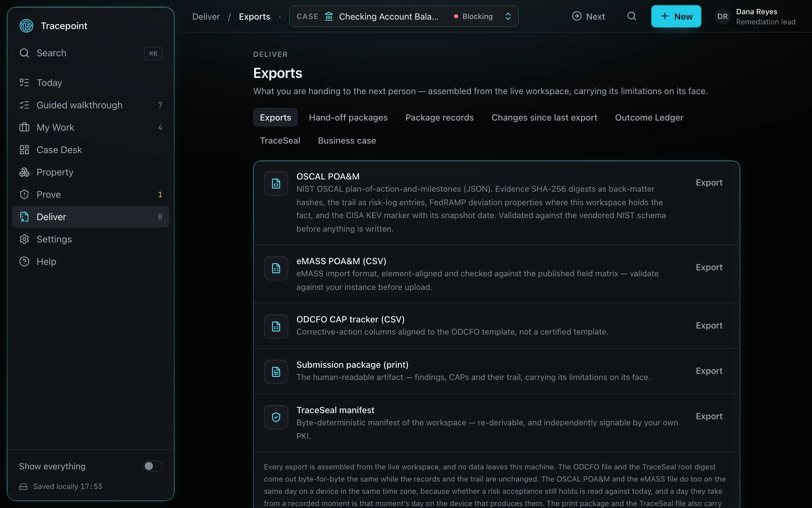The width and height of the screenshot is (812, 508).
Task: Click the Submission package document icon
Action: coord(276,372)
